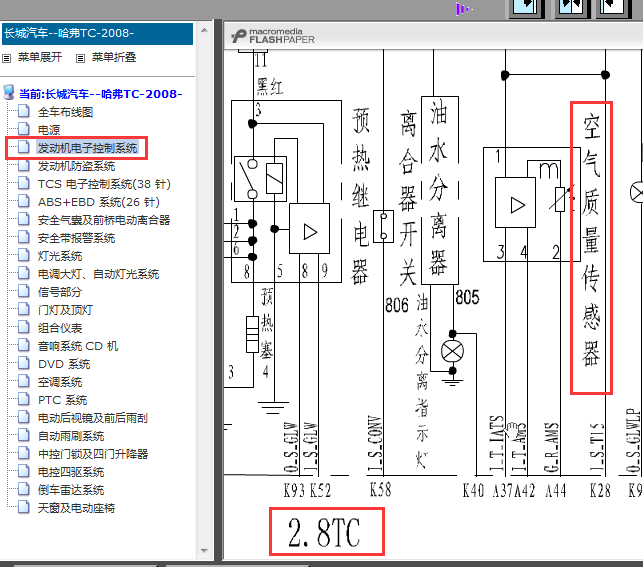Click the page icon next to 天窗及电动座椅

24,508
